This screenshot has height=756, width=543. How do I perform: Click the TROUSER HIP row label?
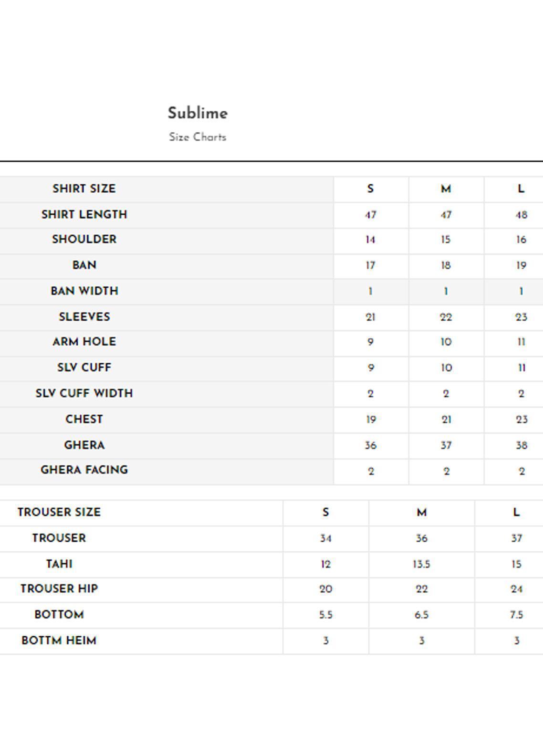point(59,589)
